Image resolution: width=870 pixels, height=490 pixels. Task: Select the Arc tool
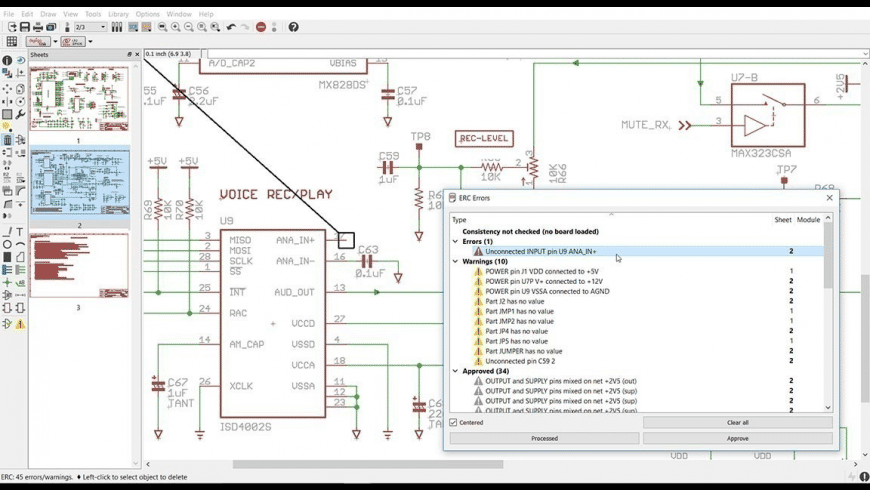(21, 244)
